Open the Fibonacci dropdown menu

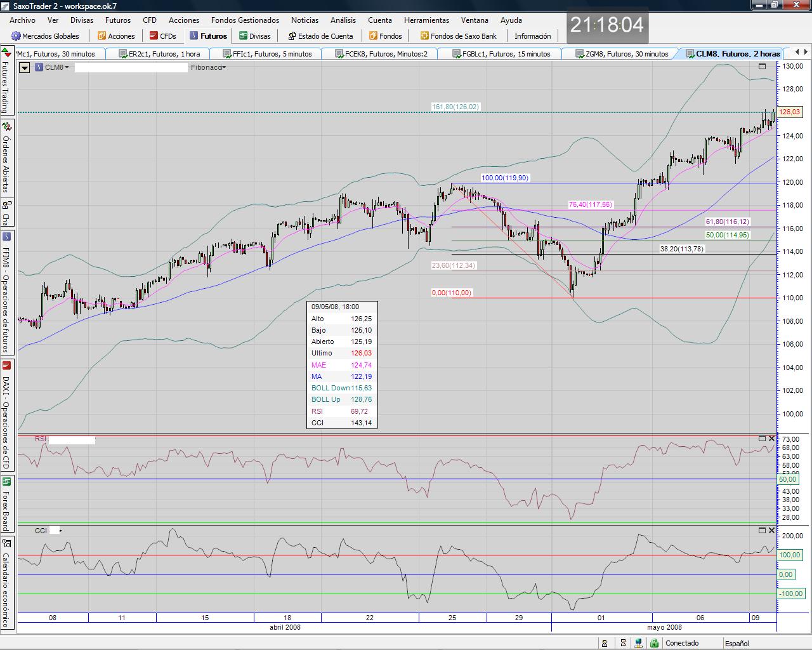click(x=209, y=67)
